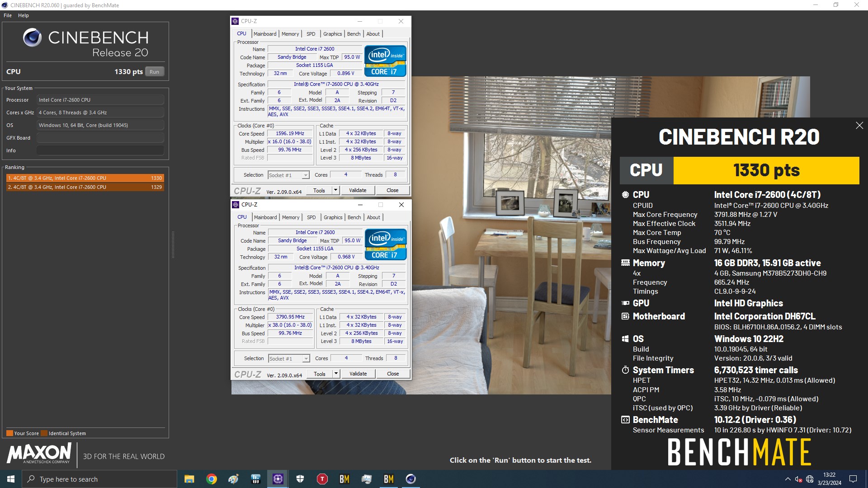The image size is (868, 488).
Task: Show hidden system tray icons
Action: click(788, 479)
